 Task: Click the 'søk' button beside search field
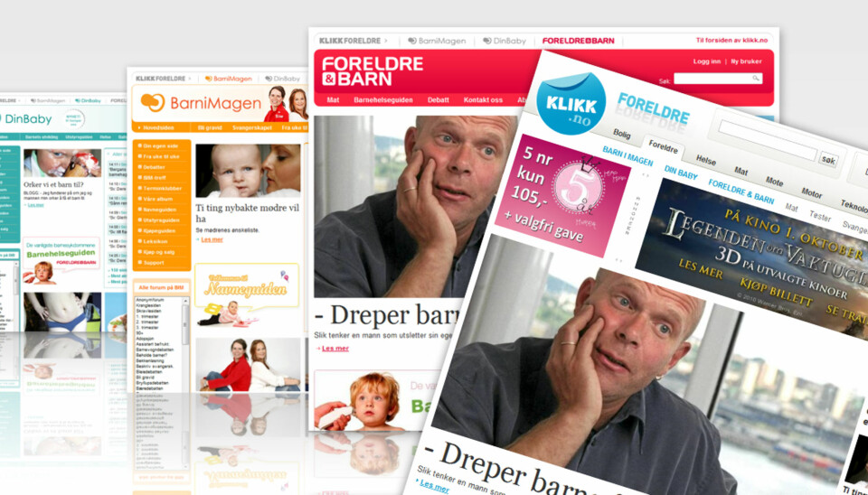[x=828, y=160]
